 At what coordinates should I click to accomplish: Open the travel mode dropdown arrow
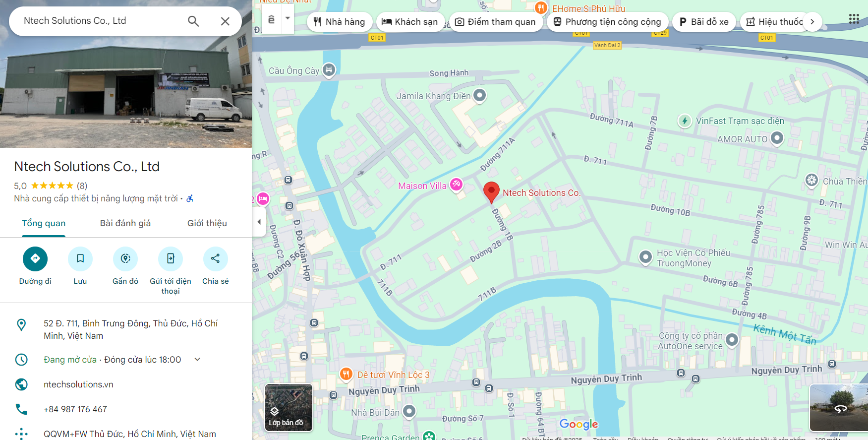288,18
